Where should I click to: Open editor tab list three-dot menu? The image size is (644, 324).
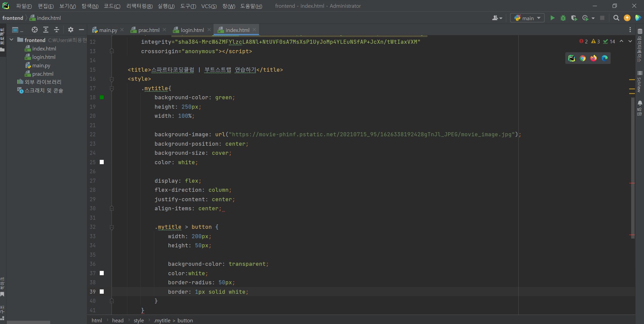point(630,30)
